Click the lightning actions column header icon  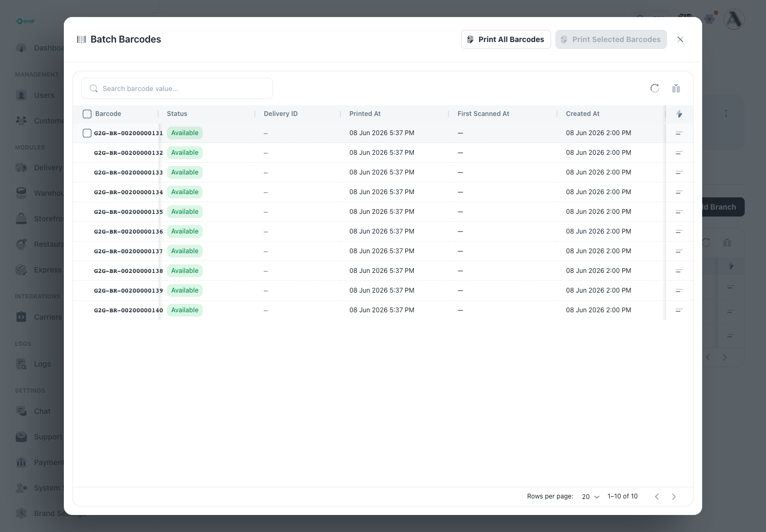click(x=679, y=114)
